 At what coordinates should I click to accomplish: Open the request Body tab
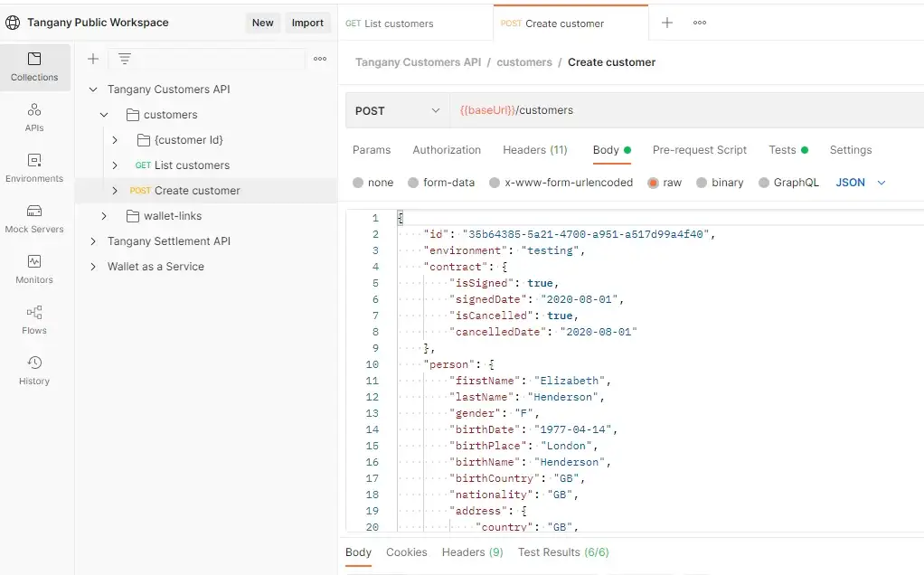(x=612, y=150)
